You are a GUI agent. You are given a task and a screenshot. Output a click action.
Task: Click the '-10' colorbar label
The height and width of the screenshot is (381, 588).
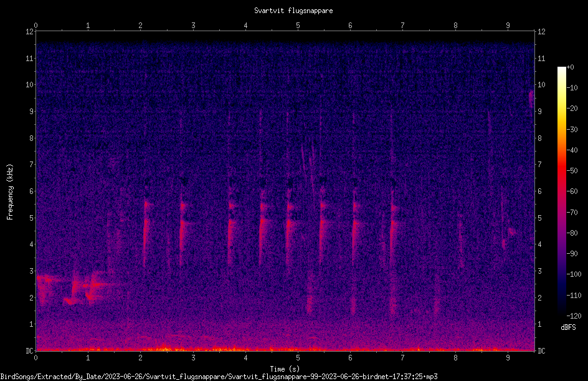[572, 88]
